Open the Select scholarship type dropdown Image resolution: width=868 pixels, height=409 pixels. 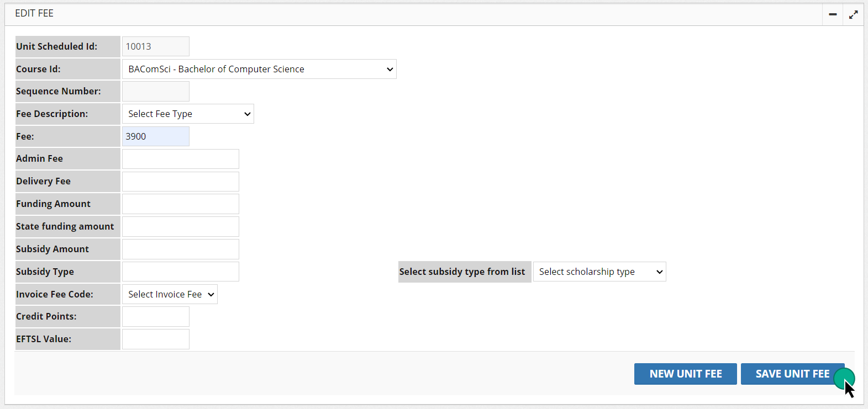point(599,272)
